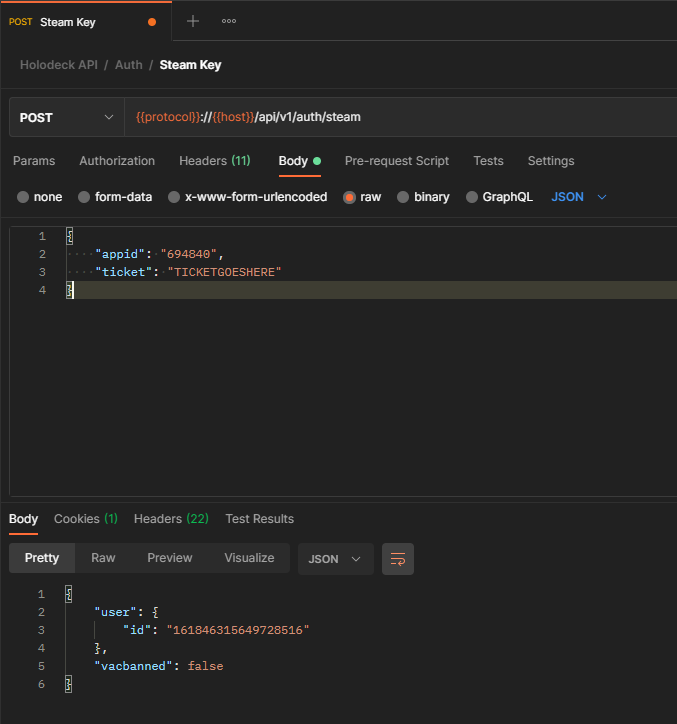Click the "id" key in response
This screenshot has width=677, height=724.
pos(137,630)
